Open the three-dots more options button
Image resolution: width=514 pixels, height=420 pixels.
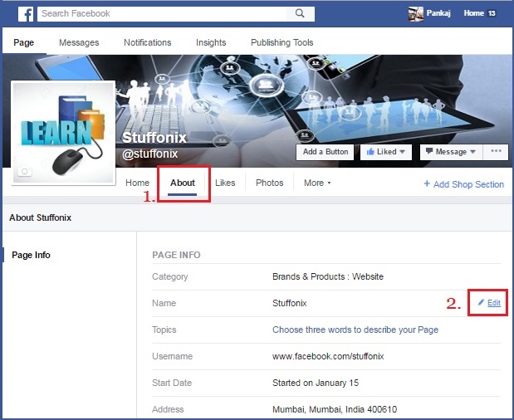(496, 152)
